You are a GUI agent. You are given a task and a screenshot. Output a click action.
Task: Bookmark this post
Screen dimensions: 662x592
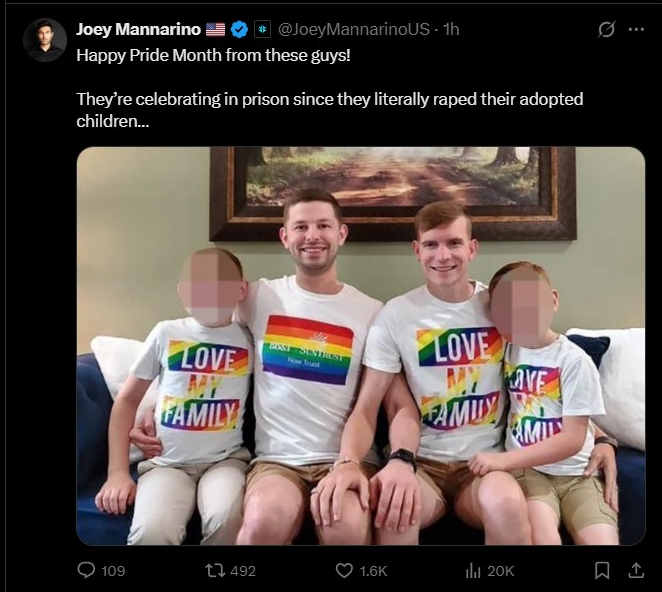[602, 570]
